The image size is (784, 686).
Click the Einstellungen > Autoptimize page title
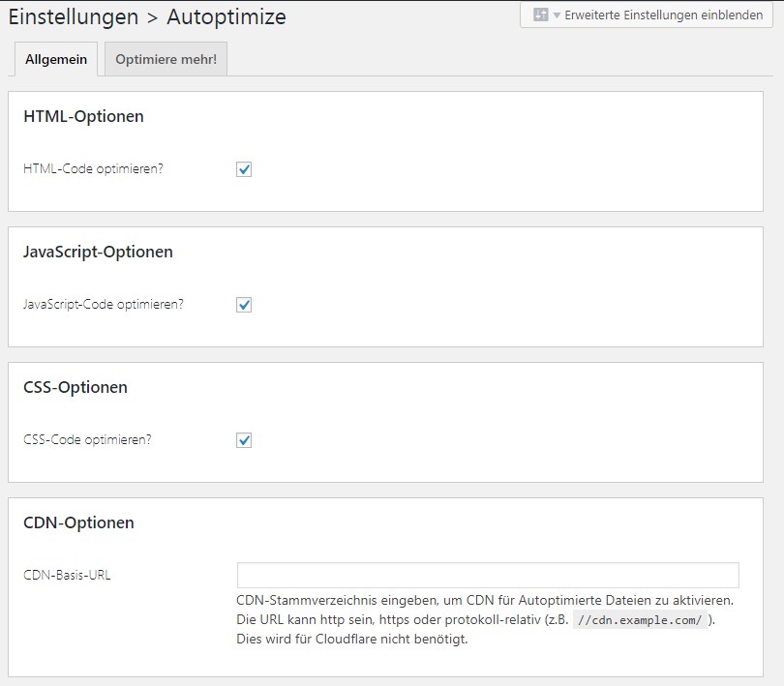pos(147,17)
